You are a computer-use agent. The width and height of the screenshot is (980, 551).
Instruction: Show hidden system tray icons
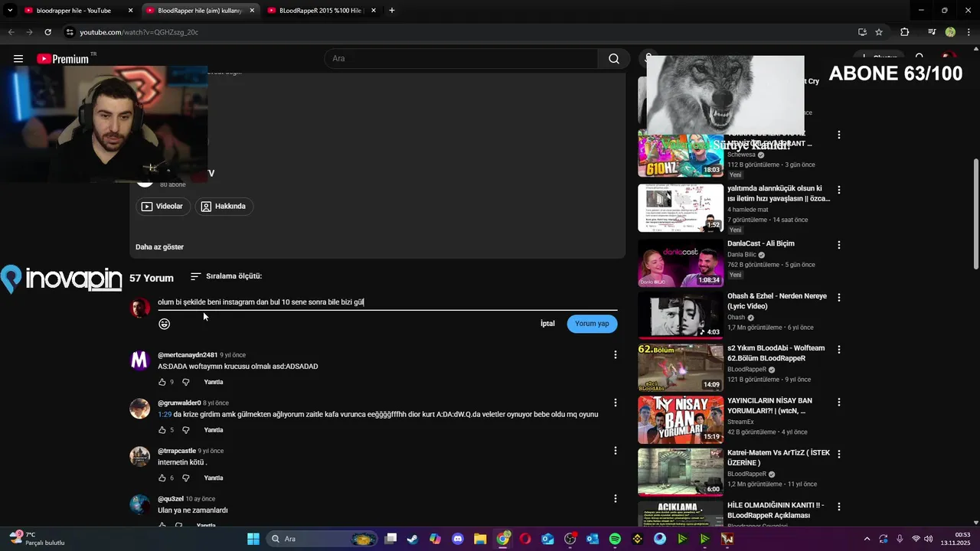[x=867, y=539]
